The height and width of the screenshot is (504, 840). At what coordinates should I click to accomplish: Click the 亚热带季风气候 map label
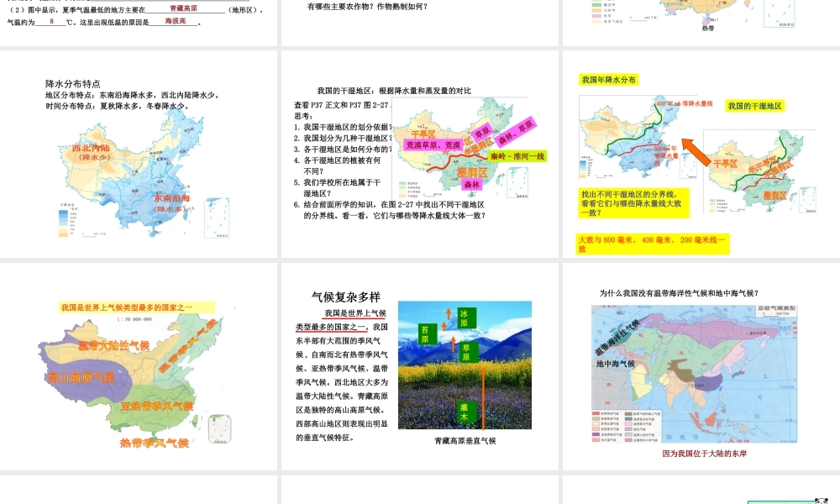click(x=157, y=406)
